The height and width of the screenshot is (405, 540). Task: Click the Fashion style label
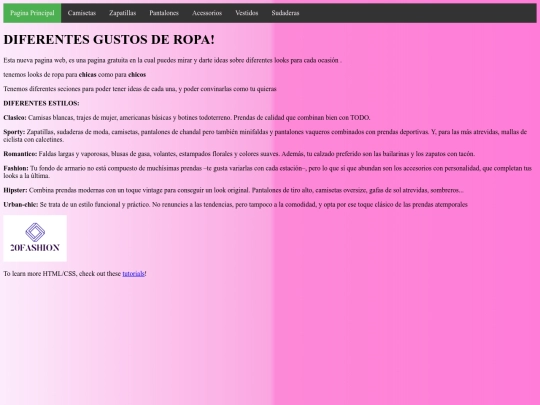click(x=16, y=168)
